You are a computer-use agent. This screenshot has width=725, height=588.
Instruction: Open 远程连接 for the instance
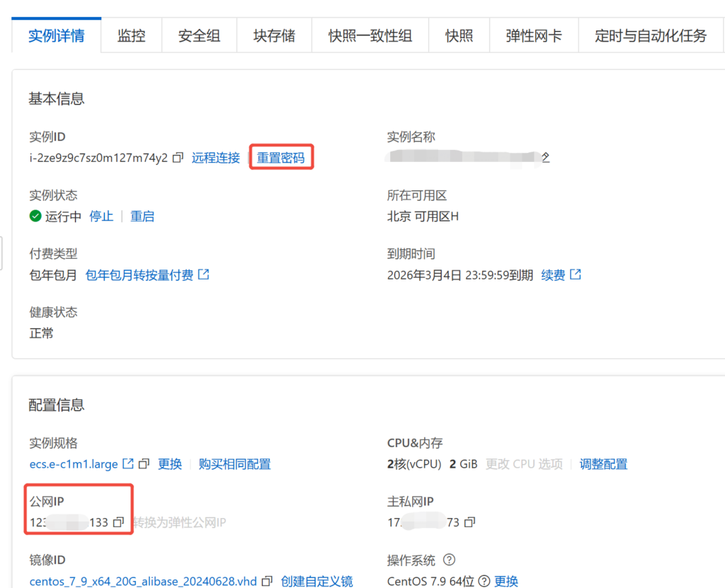[x=216, y=158]
